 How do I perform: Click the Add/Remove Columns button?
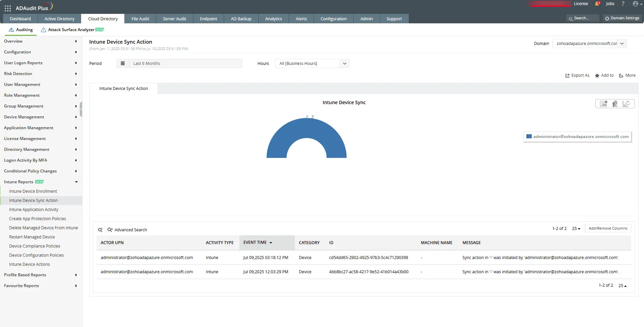click(x=608, y=229)
